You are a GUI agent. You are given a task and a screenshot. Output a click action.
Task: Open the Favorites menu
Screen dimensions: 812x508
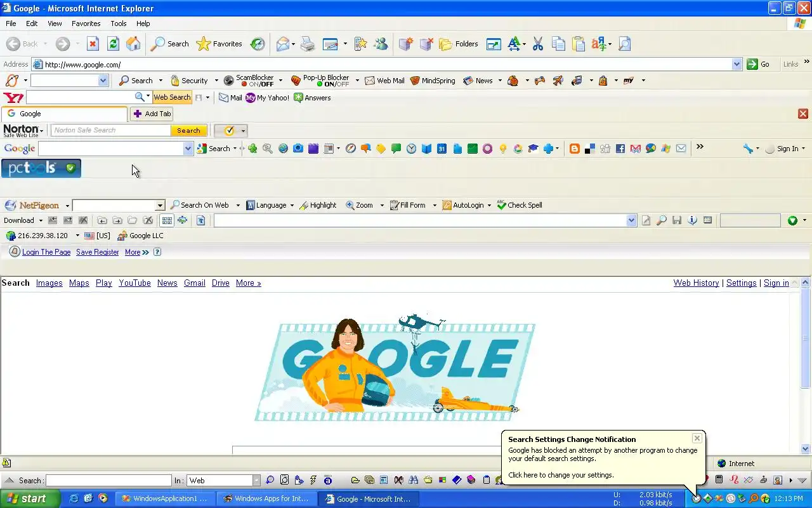pos(86,23)
